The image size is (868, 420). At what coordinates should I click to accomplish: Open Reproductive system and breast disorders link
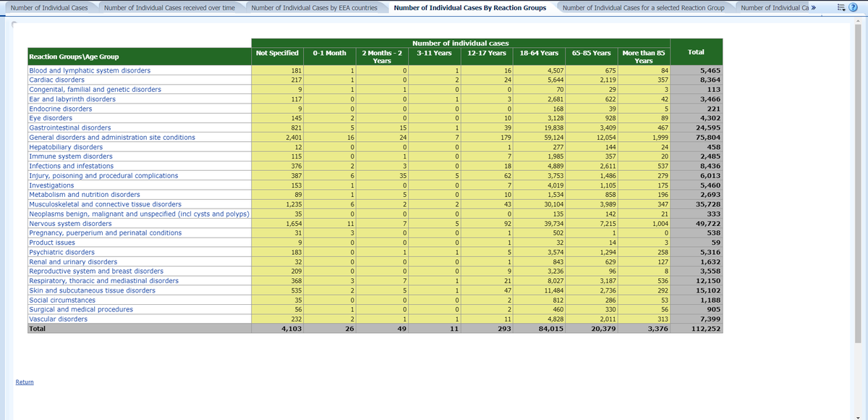(95, 272)
